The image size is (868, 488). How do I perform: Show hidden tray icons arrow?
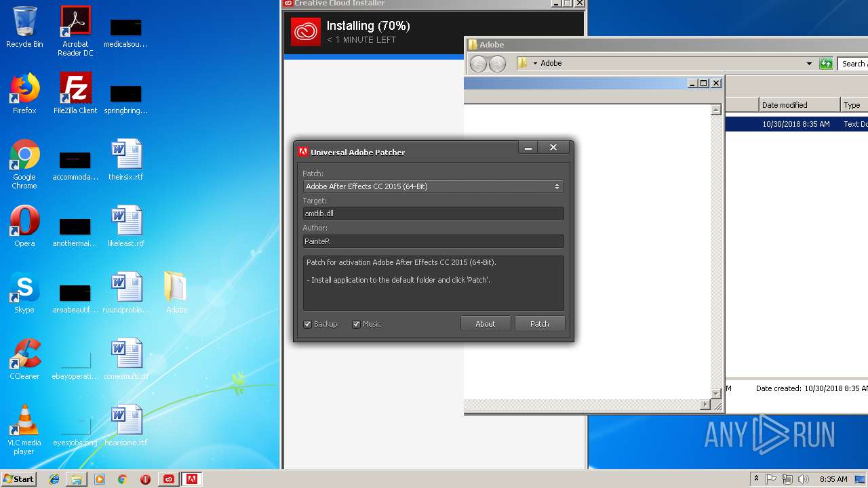756,479
